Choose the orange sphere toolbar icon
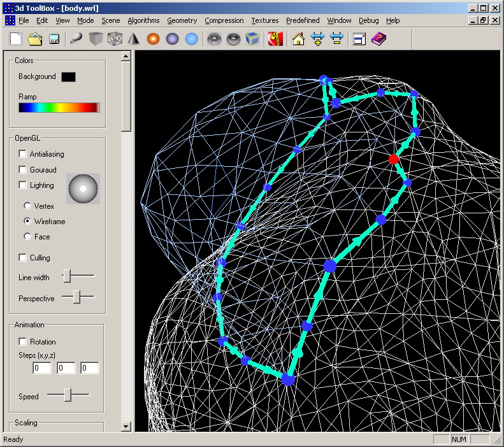This screenshot has height=447, width=504. click(x=153, y=39)
